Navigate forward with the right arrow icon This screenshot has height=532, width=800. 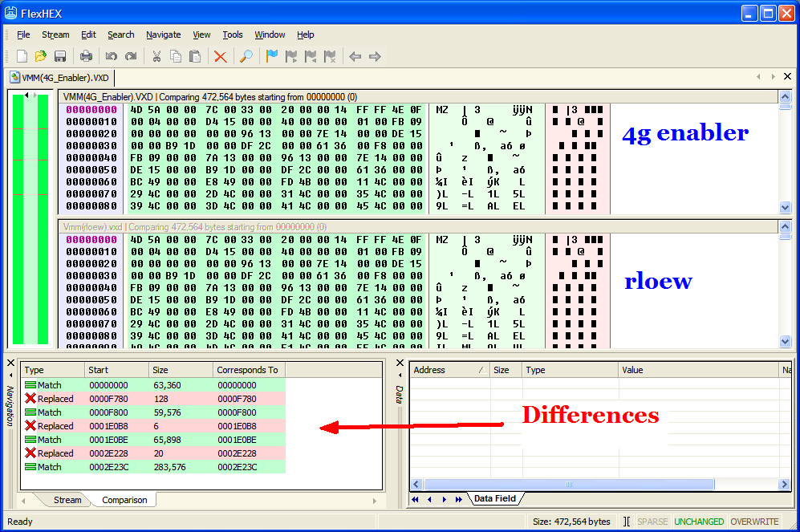375,56
